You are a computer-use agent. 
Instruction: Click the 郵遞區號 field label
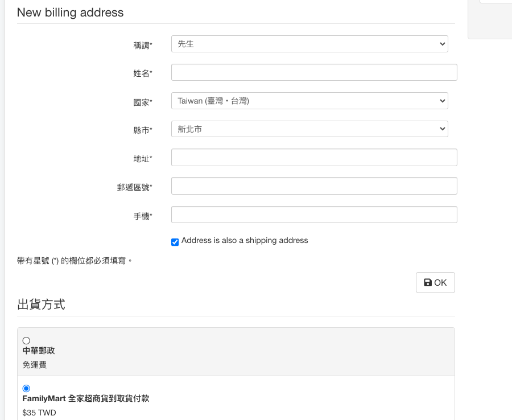[134, 187]
